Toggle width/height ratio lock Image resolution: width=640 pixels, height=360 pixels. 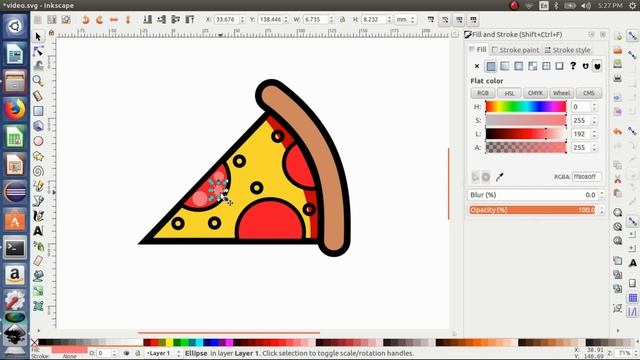pyautogui.click(x=342, y=20)
